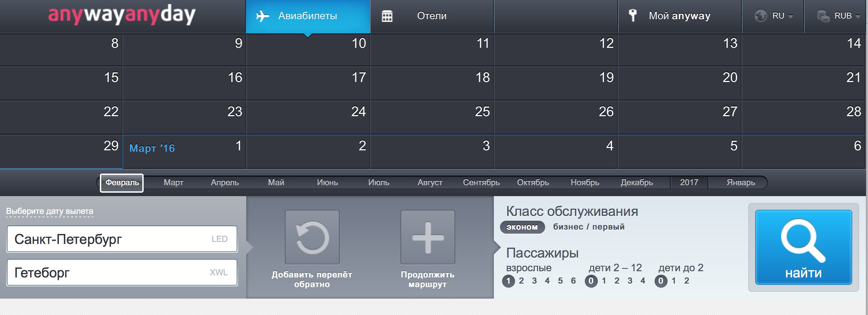868x315 pixels.
Task: Choose 4 adults under взрослые
Action: pyautogui.click(x=547, y=281)
